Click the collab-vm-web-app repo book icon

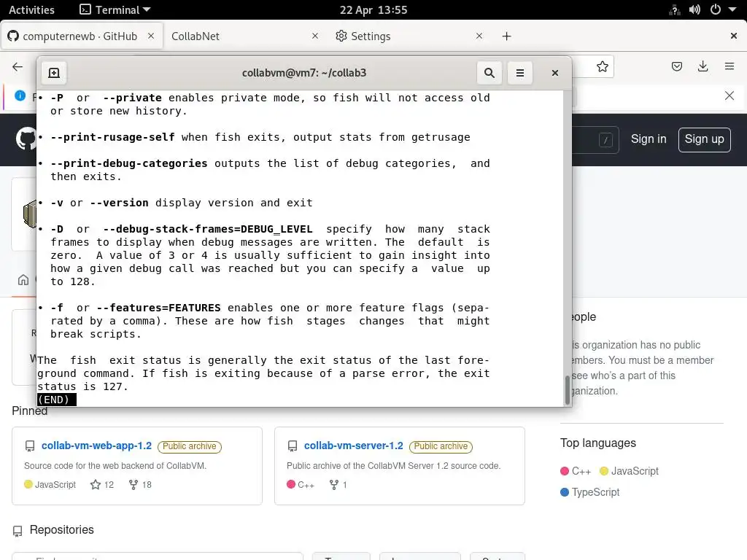[x=29, y=446]
